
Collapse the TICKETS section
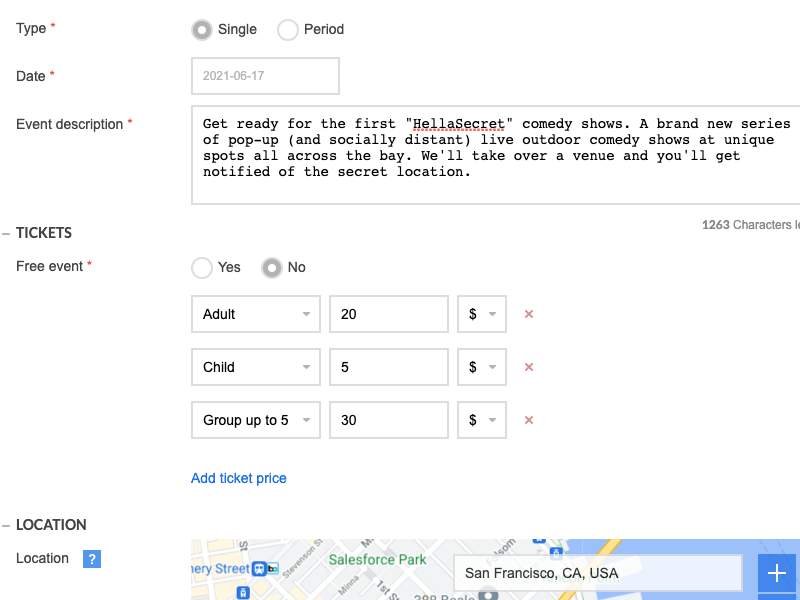pos(6,234)
